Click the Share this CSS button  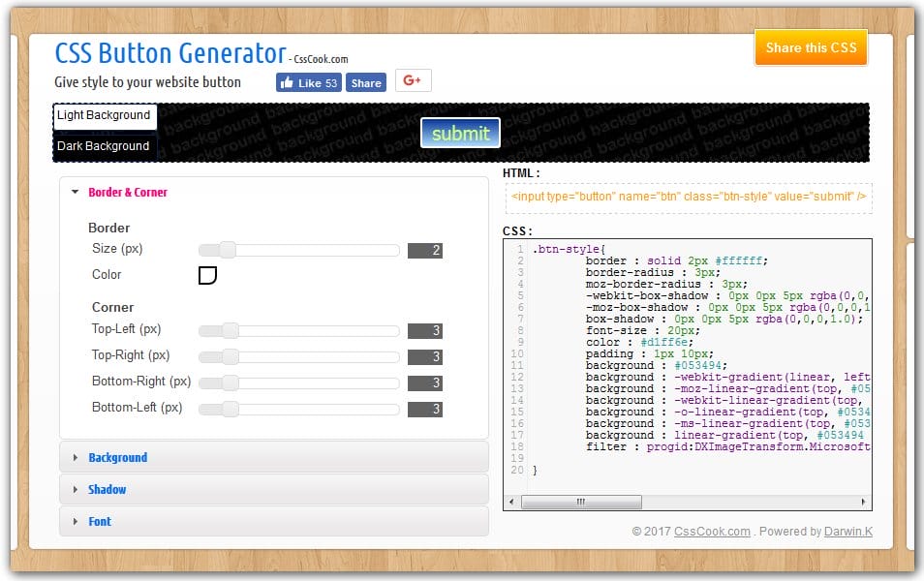(811, 47)
